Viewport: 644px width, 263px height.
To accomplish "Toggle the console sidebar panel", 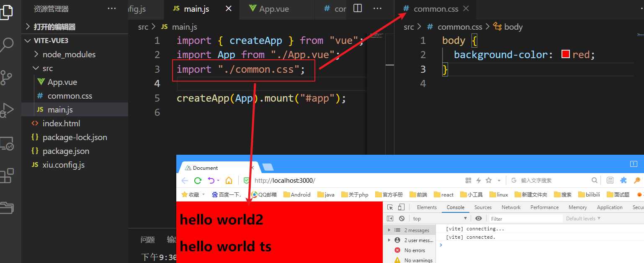I will [390, 219].
